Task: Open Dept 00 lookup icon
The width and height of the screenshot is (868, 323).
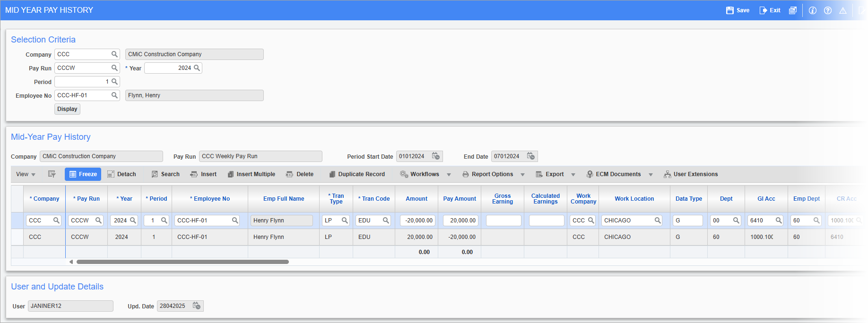Action: coord(736,221)
